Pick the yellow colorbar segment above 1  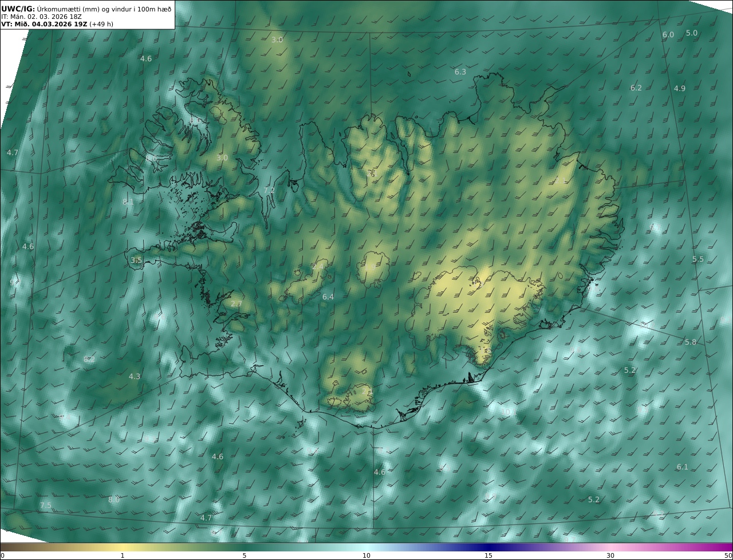(x=123, y=547)
